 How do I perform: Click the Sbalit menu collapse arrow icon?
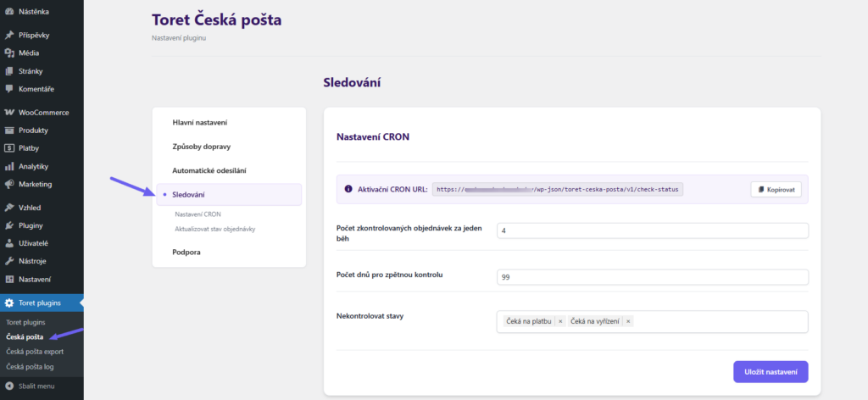click(x=8, y=386)
